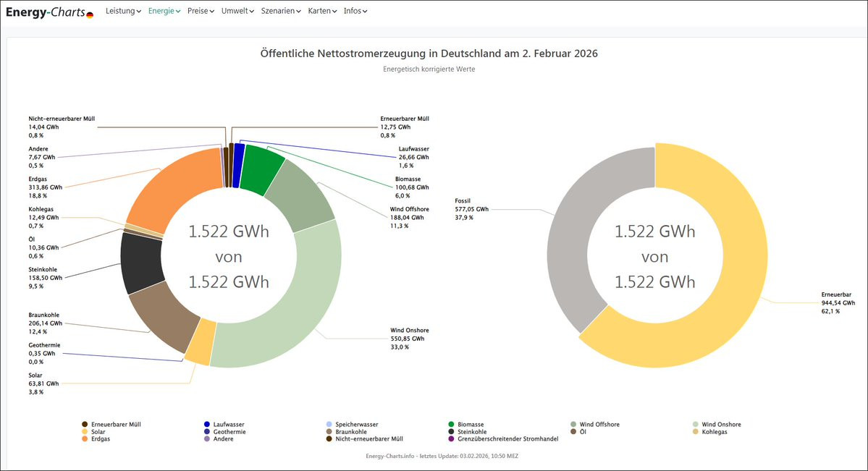Open the Leistung dropdown menu

pos(123,11)
